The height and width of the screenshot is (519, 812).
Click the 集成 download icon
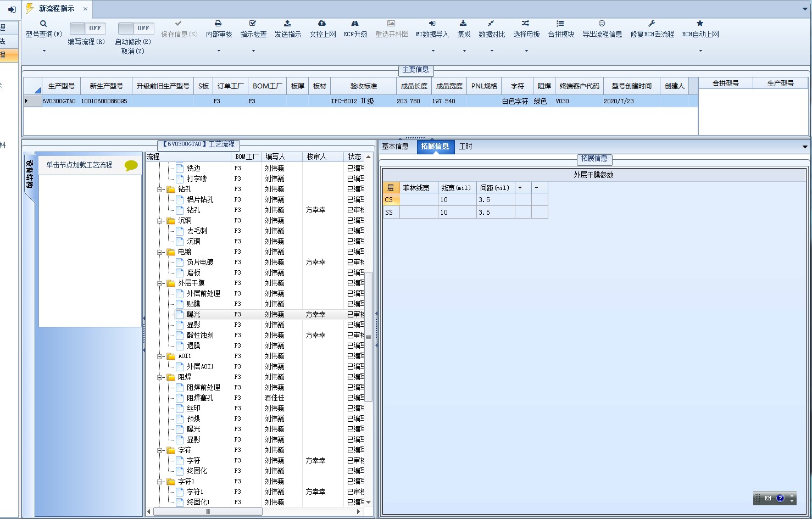pos(463,24)
